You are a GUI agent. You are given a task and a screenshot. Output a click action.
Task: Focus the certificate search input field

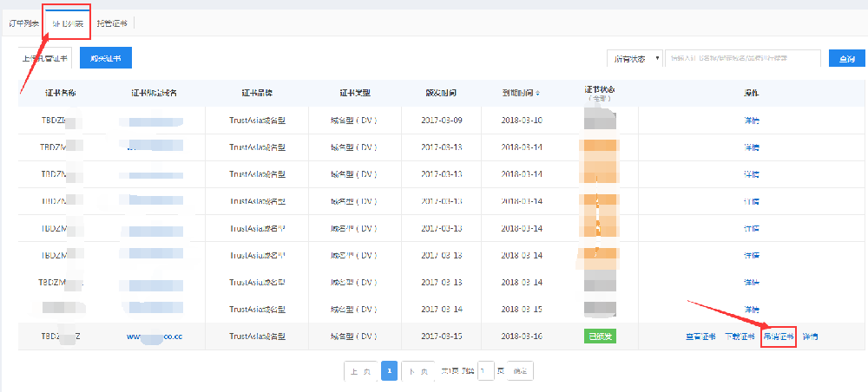click(743, 59)
